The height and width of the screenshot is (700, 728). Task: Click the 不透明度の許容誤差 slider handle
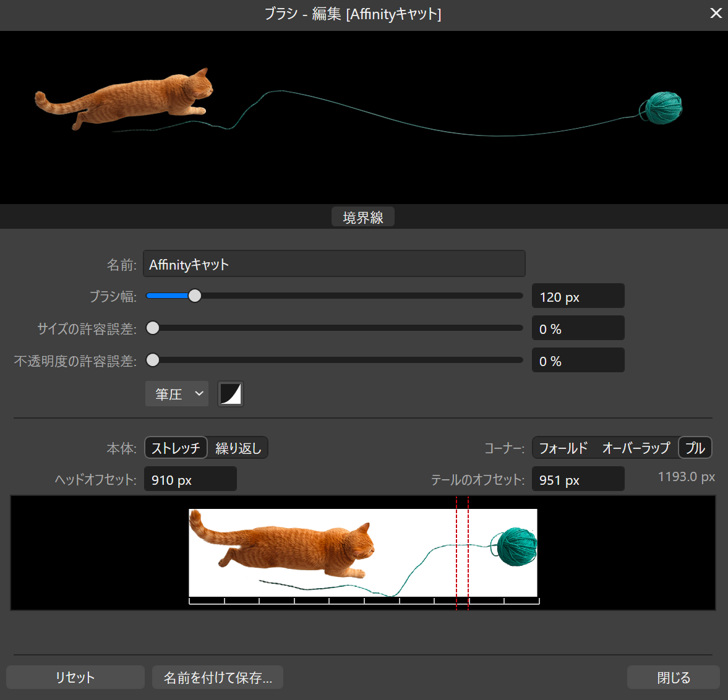click(153, 360)
